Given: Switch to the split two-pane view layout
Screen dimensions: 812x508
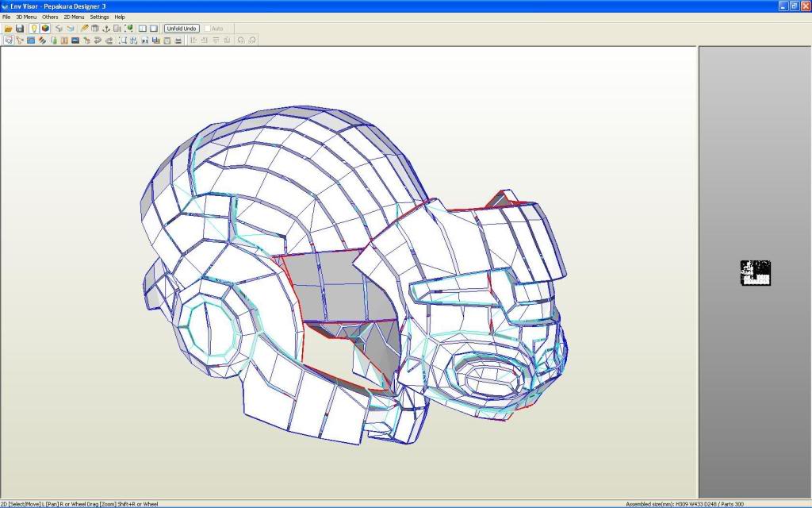Looking at the screenshot, I should [x=143, y=29].
